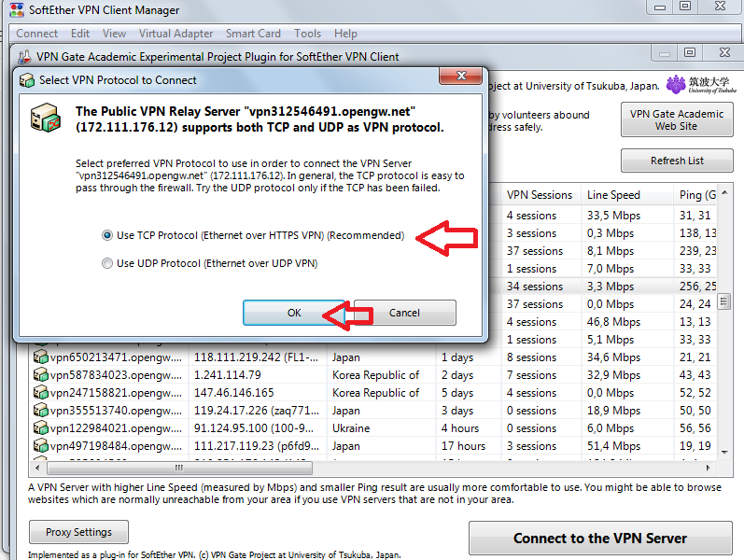
Task: Confirm protocol choice with OK button
Action: pos(294,313)
